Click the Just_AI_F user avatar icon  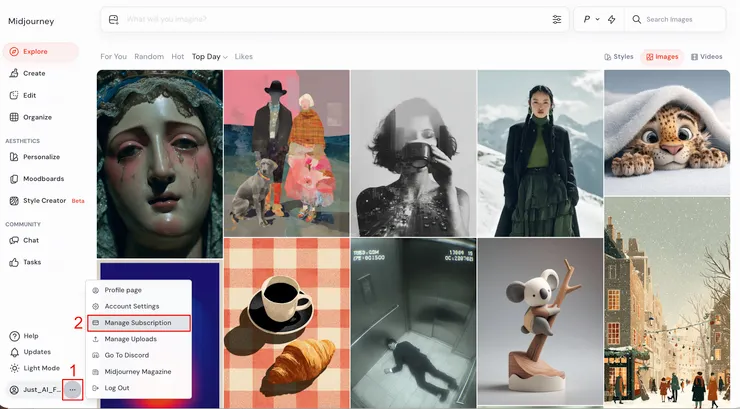[15, 390]
